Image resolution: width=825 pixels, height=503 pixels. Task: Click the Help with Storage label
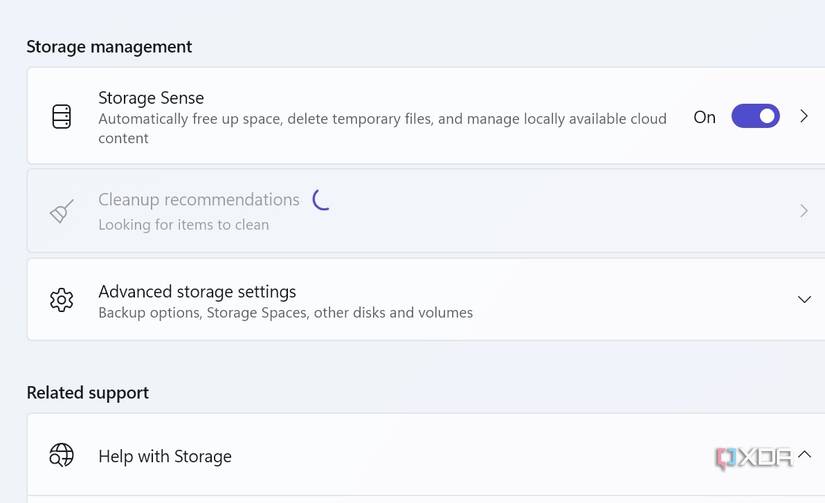click(165, 456)
